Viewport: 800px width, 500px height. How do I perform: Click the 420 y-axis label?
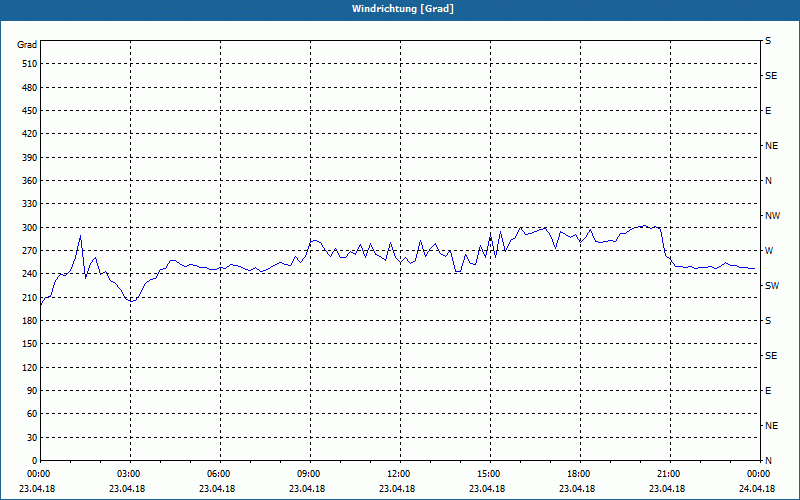29,134
